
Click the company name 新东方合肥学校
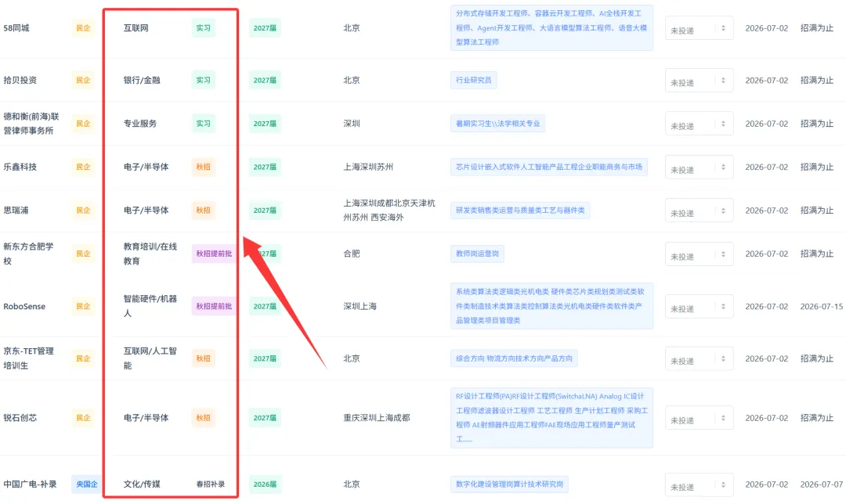[x=29, y=254]
